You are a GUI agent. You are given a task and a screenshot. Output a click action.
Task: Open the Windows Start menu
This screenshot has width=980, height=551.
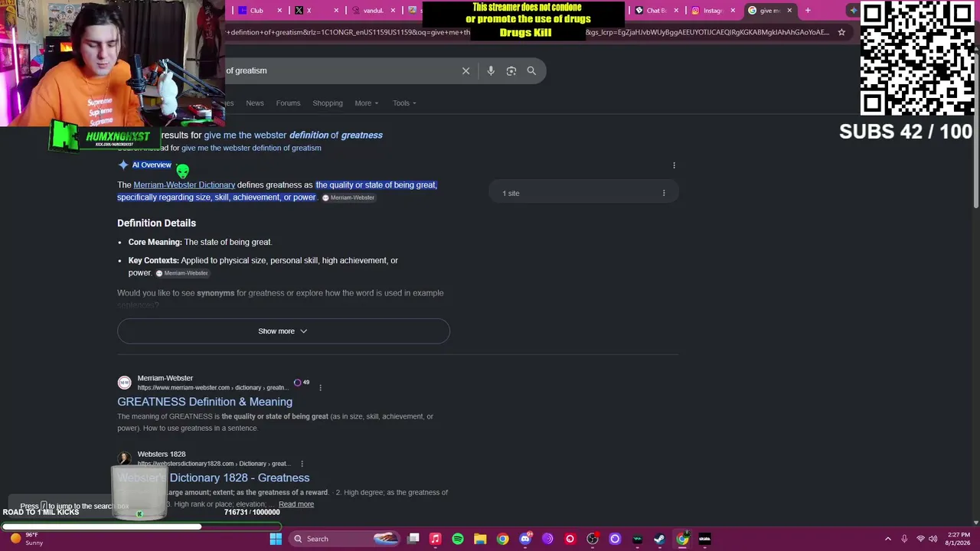pos(276,539)
